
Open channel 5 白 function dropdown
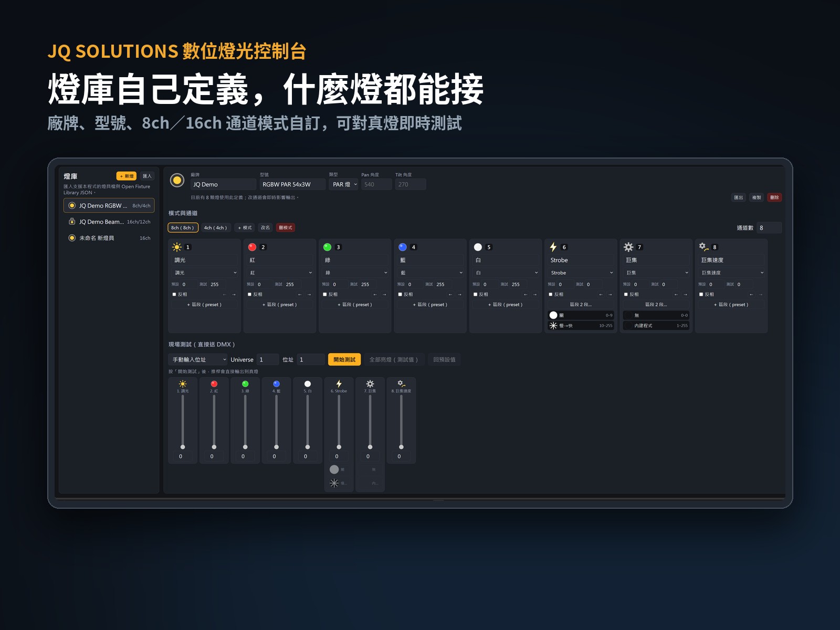[506, 272]
